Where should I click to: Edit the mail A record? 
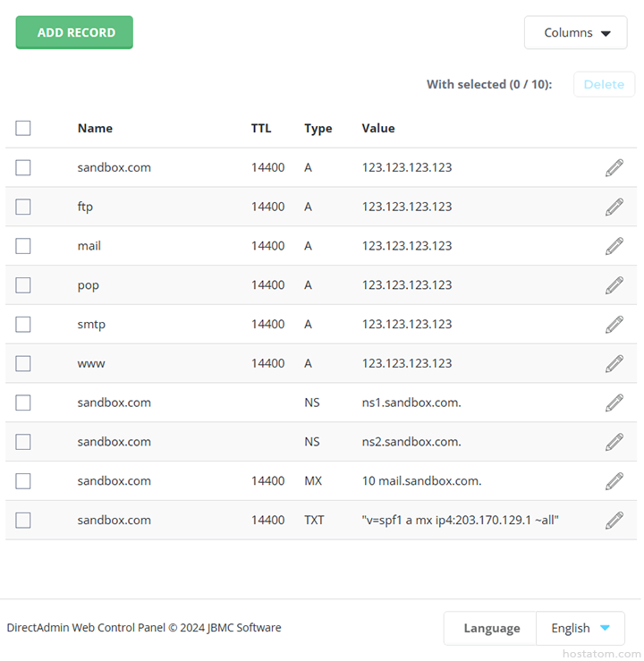[x=614, y=246]
